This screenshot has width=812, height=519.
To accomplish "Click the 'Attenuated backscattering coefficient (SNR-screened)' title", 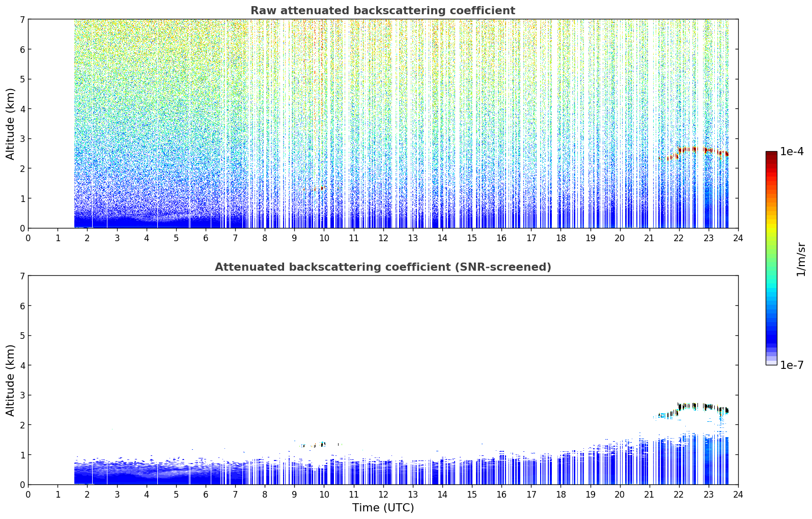I will pyautogui.click(x=383, y=267).
